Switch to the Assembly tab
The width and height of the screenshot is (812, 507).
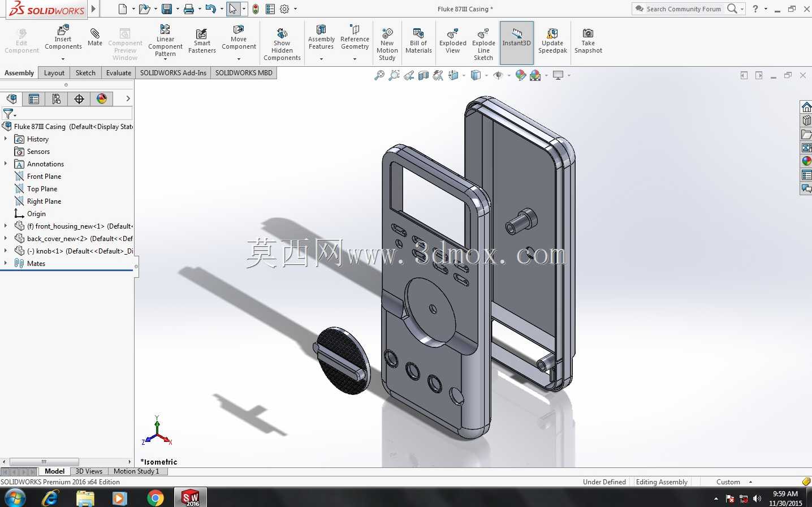(19, 73)
